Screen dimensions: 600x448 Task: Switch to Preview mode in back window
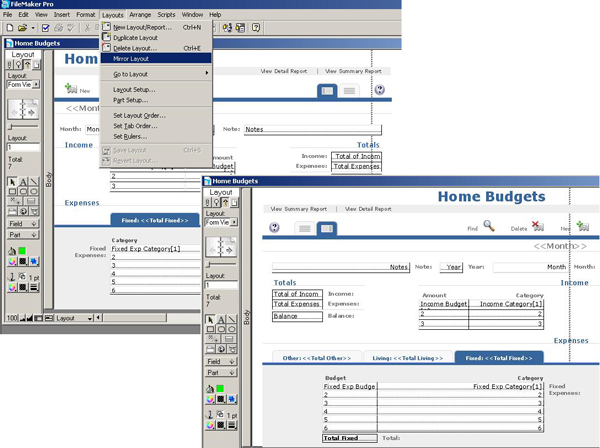36,65
